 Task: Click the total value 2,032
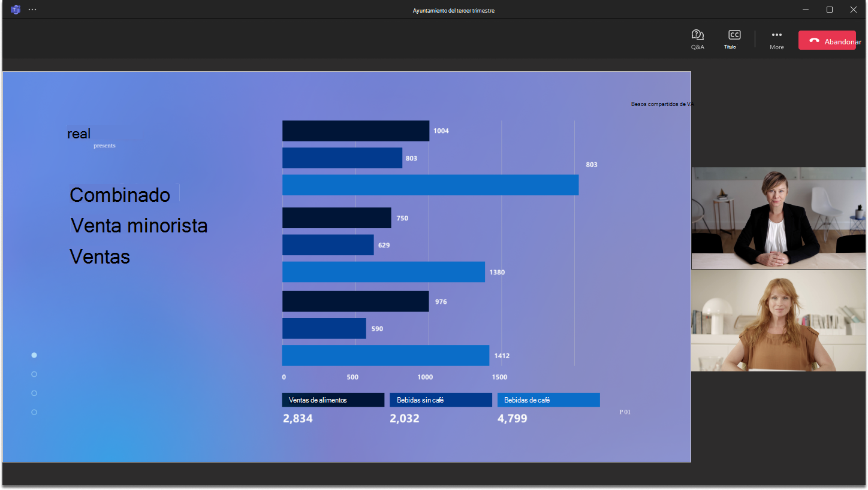point(405,419)
